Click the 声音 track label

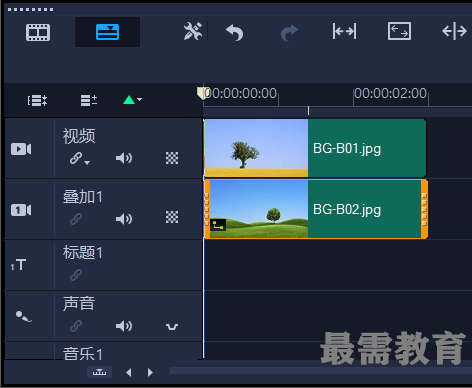(x=79, y=304)
